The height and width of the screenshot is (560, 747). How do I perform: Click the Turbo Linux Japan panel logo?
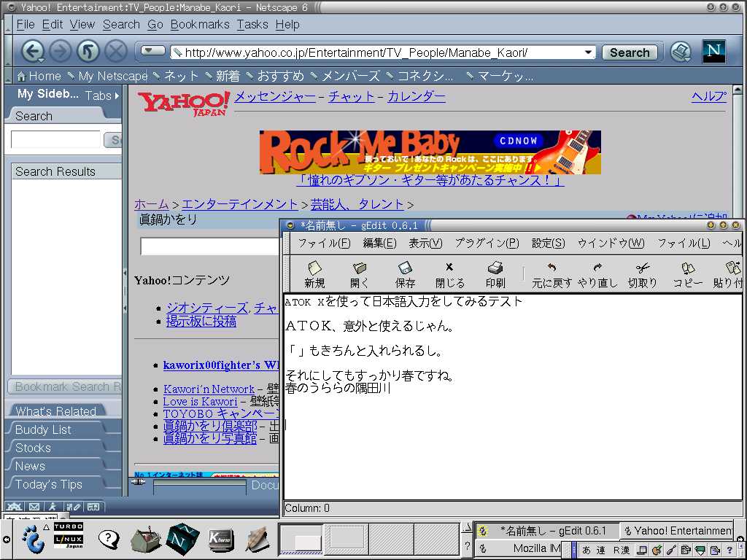point(68,535)
